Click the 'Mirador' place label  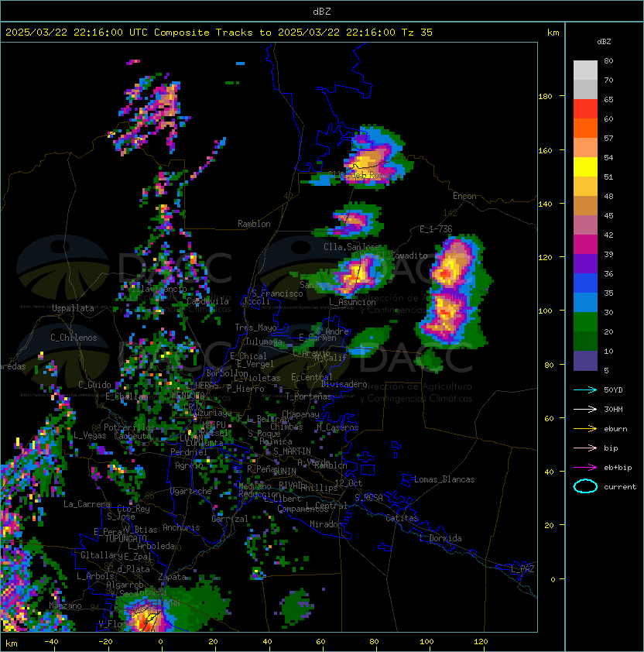point(327,524)
